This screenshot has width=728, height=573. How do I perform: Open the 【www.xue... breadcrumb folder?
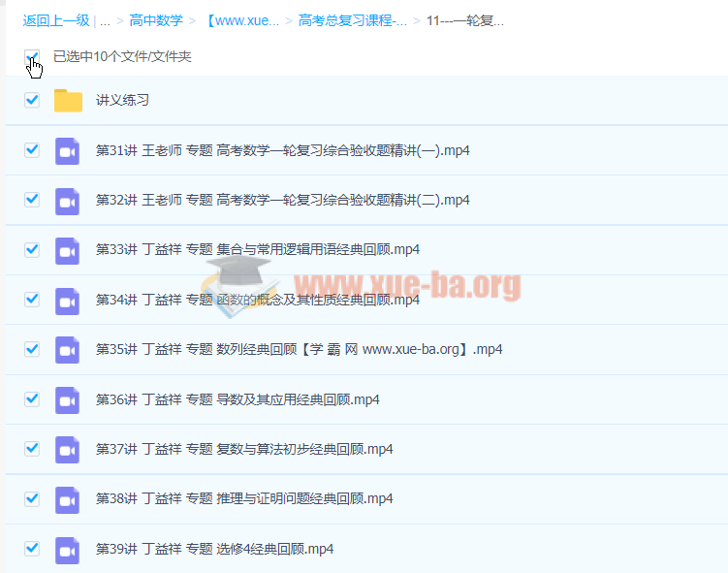point(242,20)
